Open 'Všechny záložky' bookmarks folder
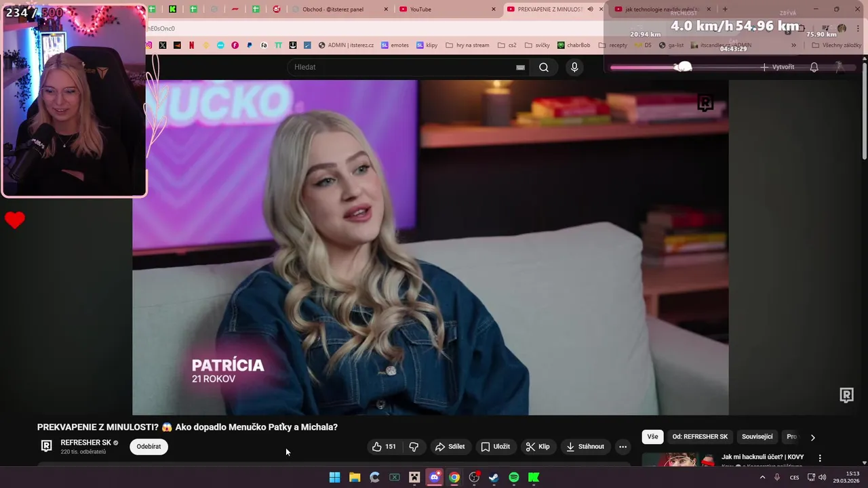The width and height of the screenshot is (868, 488). click(x=836, y=45)
